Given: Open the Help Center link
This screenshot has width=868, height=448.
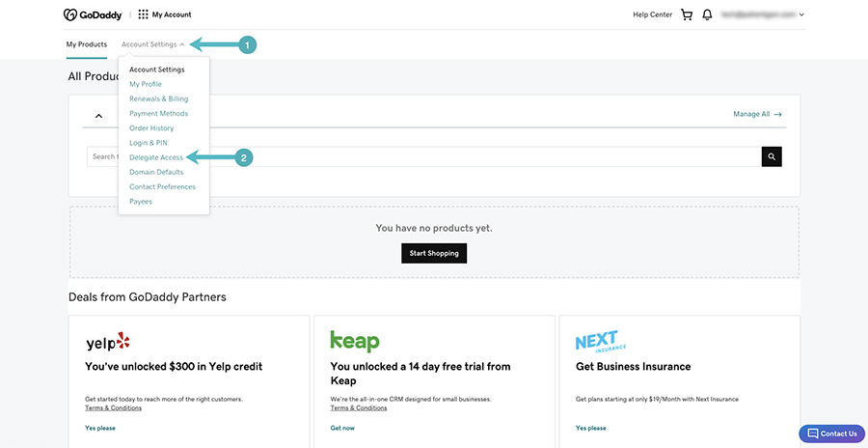Looking at the screenshot, I should click(653, 14).
